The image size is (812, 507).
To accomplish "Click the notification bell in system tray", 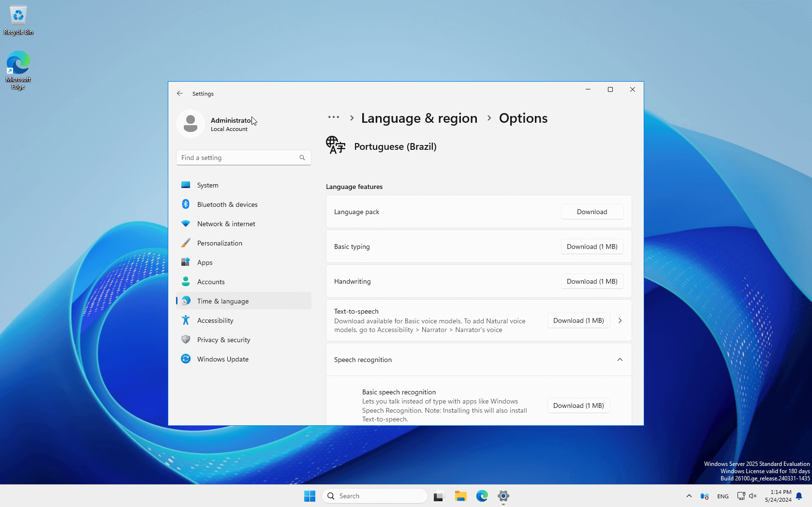I will 799,496.
